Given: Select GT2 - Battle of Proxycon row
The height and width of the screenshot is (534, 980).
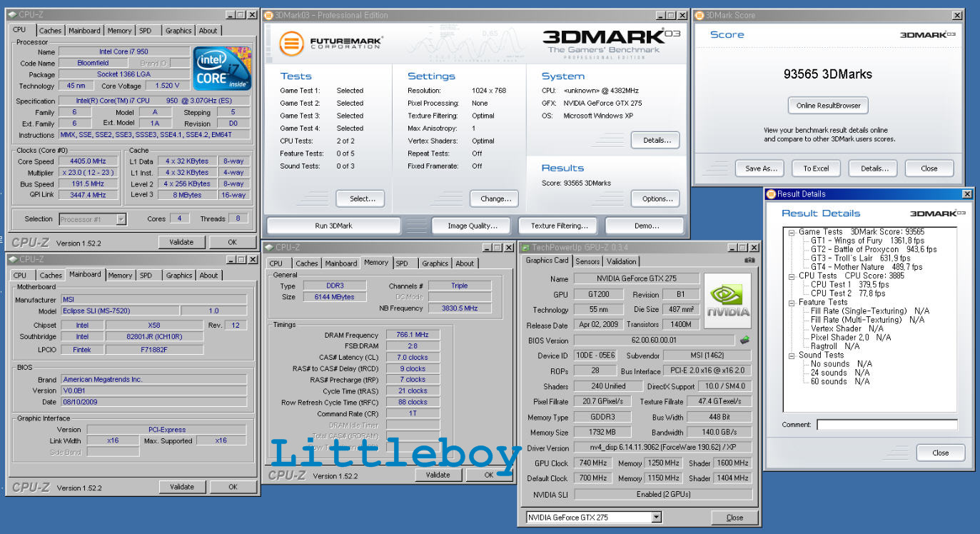Looking at the screenshot, I should [x=874, y=249].
